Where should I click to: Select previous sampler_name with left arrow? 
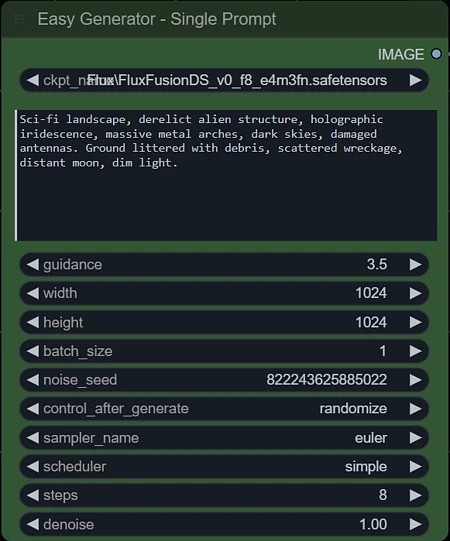click(33, 437)
